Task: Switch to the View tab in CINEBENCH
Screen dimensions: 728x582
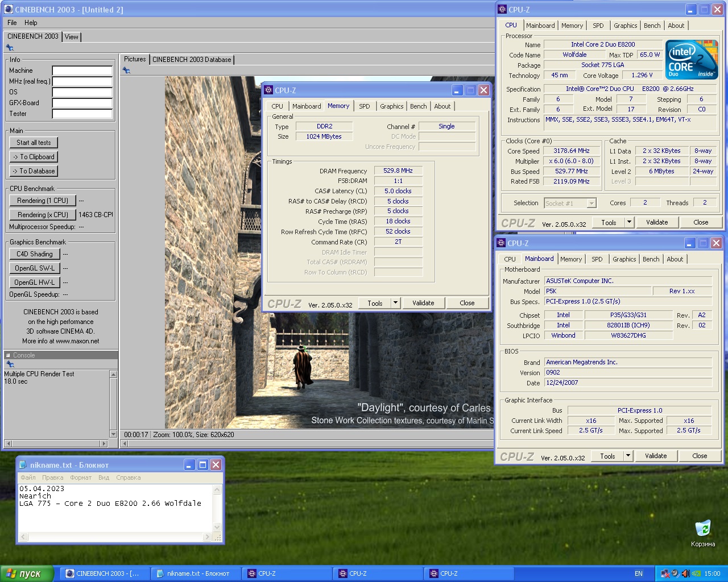Action: pos(72,37)
